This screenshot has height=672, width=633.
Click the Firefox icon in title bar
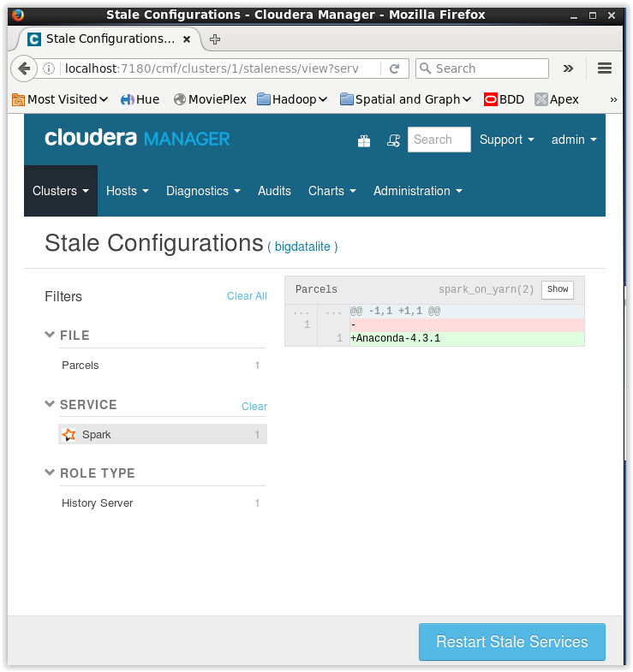pos(18,15)
